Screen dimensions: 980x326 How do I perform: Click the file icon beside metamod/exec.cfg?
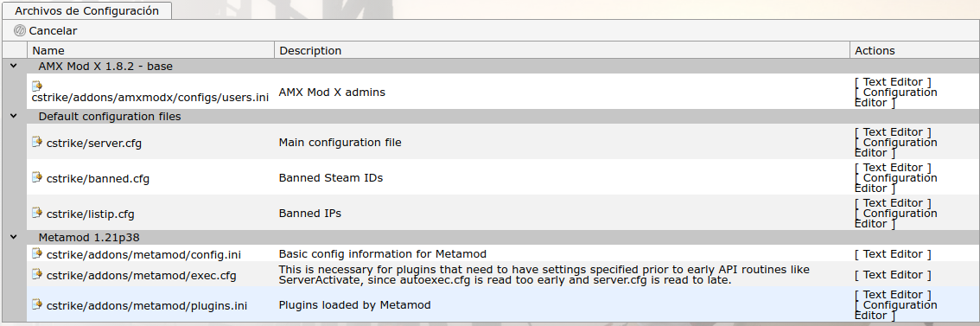37,274
